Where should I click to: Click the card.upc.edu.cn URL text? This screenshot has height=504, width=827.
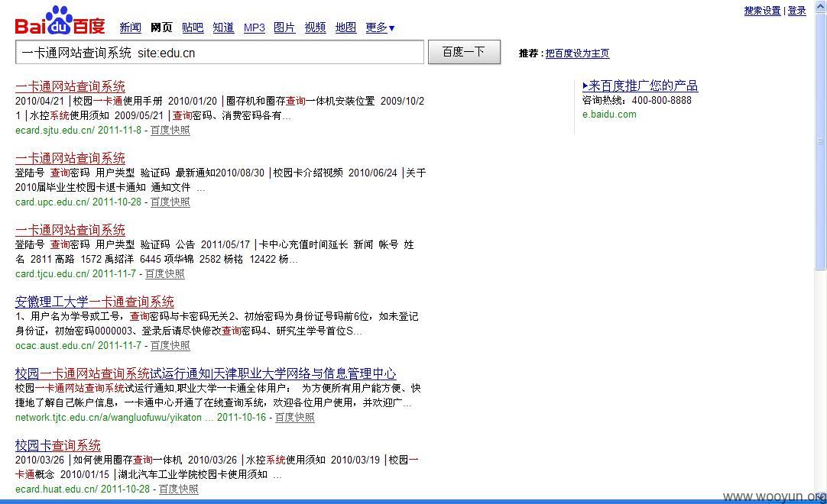pos(52,202)
